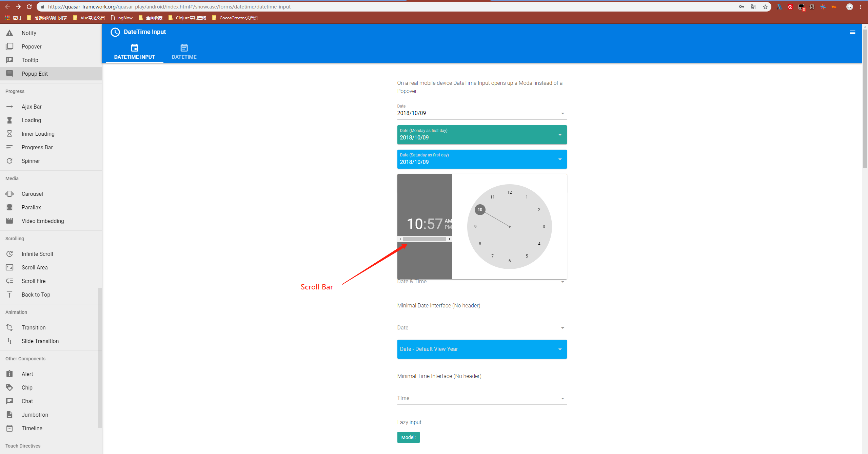The image size is (868, 454).
Task: Switch to the DATETIME tab
Action: pyautogui.click(x=184, y=52)
